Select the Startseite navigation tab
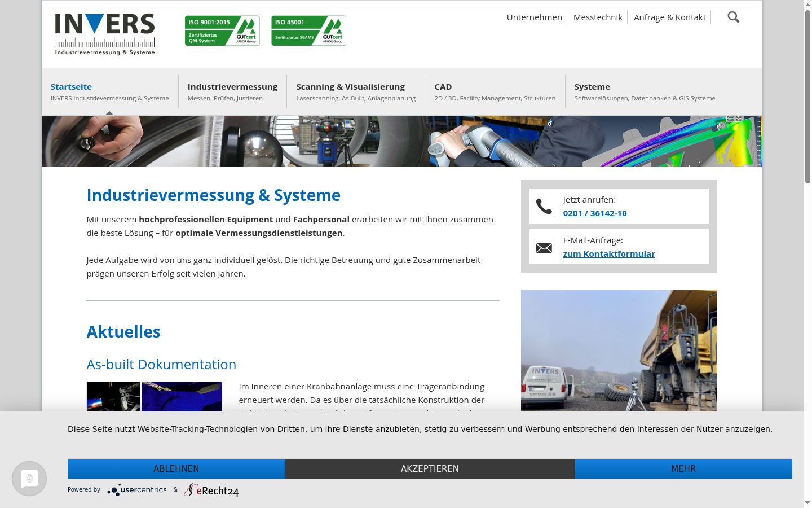This screenshot has width=812, height=508. click(110, 92)
